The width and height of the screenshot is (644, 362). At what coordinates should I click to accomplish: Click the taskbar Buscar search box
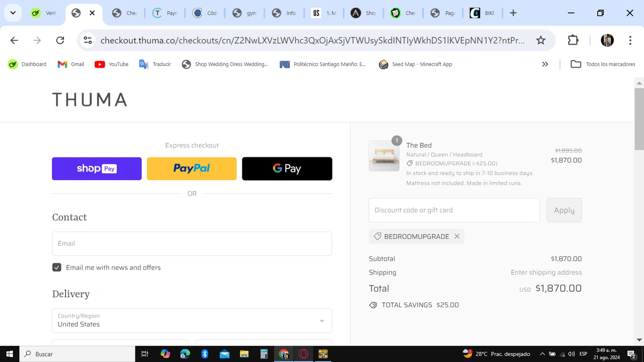(77, 354)
